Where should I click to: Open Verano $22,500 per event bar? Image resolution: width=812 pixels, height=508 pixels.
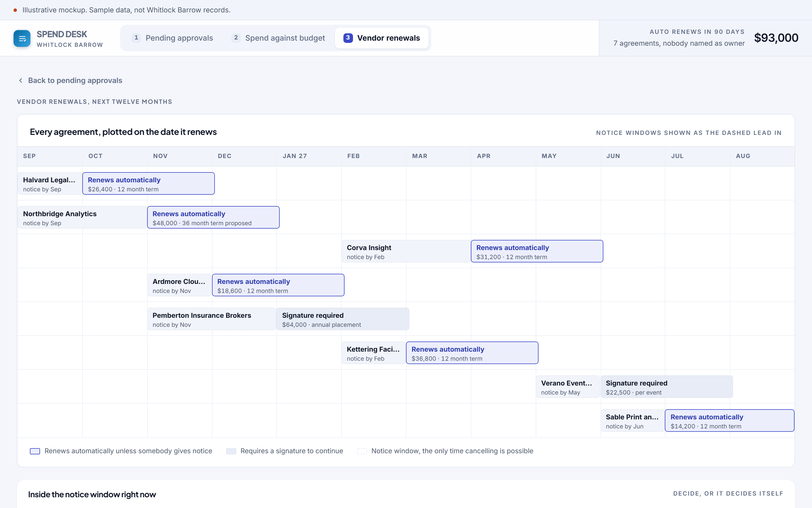pos(667,387)
